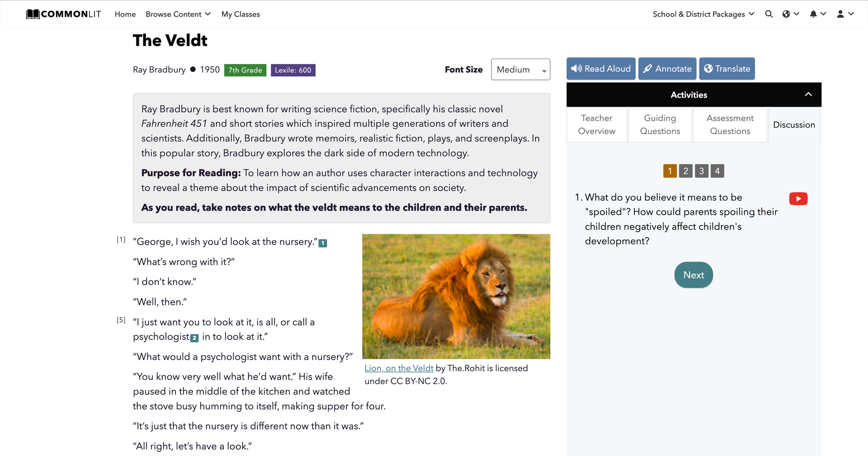868x456 pixels.
Task: Switch to Assessment Questions tab
Action: (x=730, y=125)
